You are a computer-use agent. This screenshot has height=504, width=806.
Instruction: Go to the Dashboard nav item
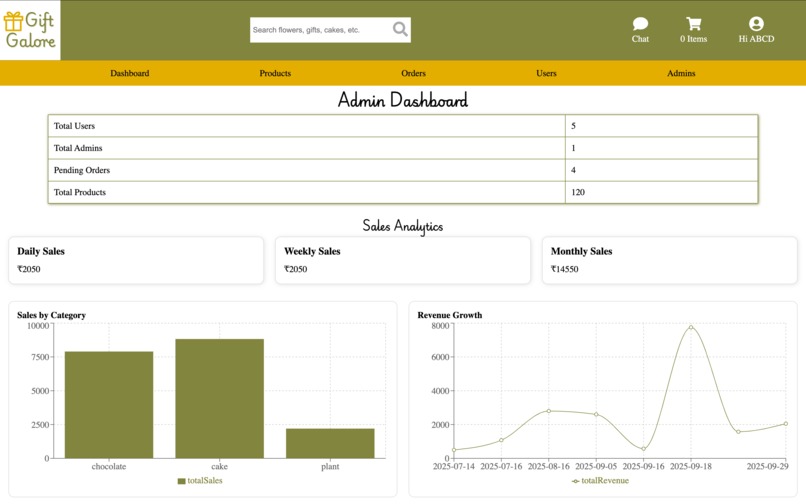(x=130, y=73)
